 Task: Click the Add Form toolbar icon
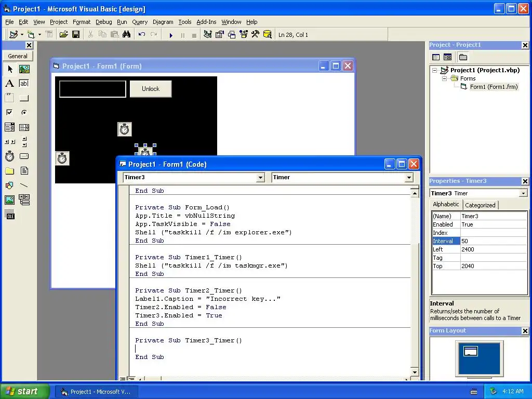31,35
